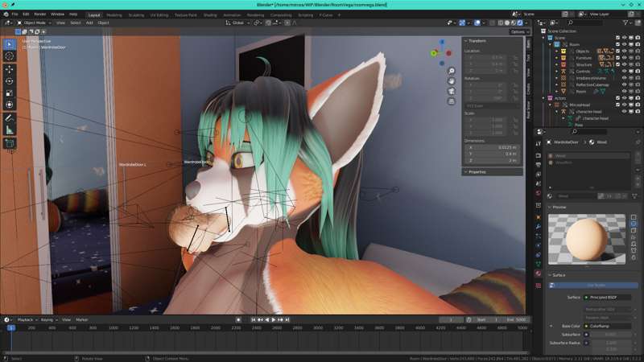
Task: Pick the Annotate pencil tool
Action: point(10,117)
